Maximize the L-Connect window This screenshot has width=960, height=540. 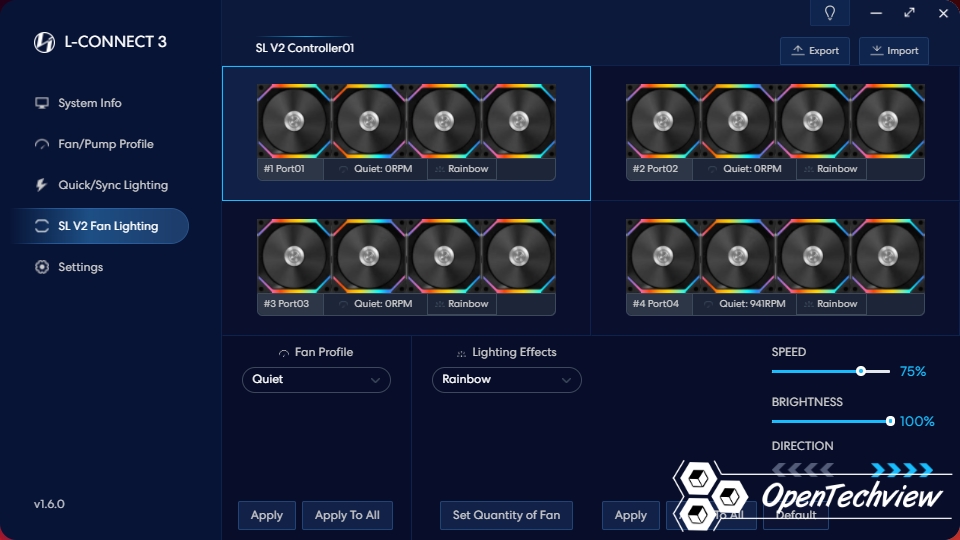909,13
